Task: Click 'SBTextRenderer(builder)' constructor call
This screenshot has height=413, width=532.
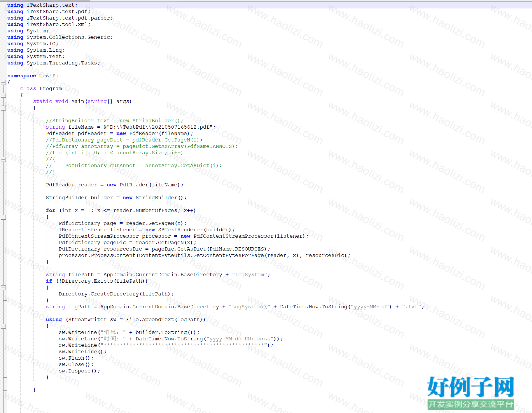Action: click(x=195, y=230)
